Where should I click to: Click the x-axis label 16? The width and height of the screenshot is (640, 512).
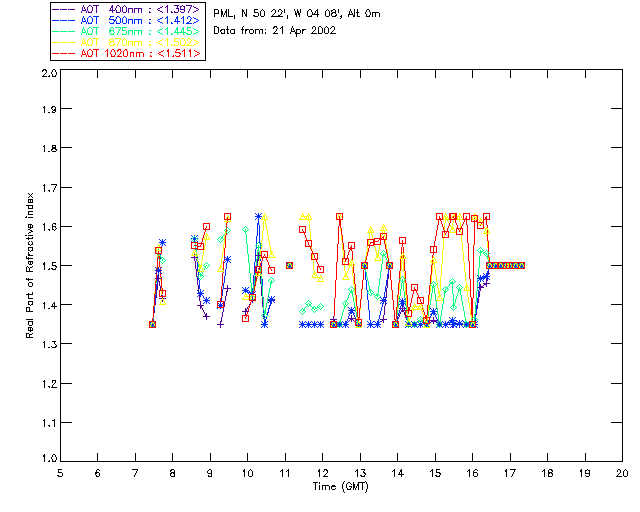pos(473,473)
